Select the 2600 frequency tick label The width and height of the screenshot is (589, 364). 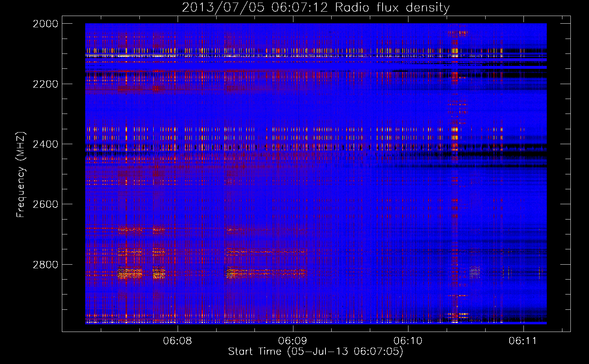pyautogui.click(x=46, y=204)
